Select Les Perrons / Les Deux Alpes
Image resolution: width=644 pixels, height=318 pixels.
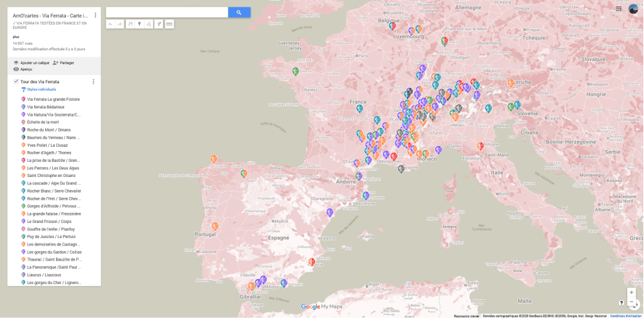(x=54, y=168)
